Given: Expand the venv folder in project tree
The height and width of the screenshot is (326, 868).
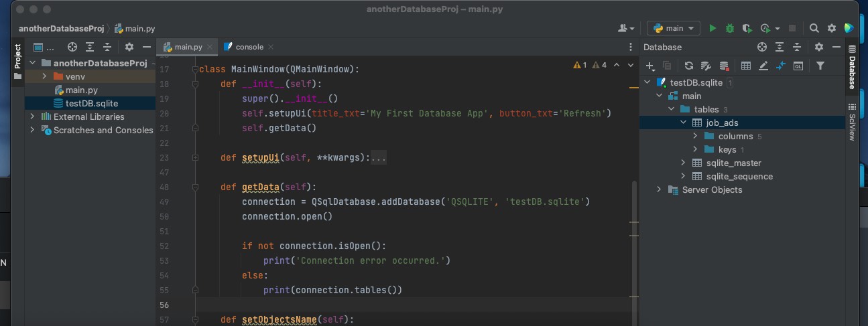Looking at the screenshot, I should tap(44, 76).
